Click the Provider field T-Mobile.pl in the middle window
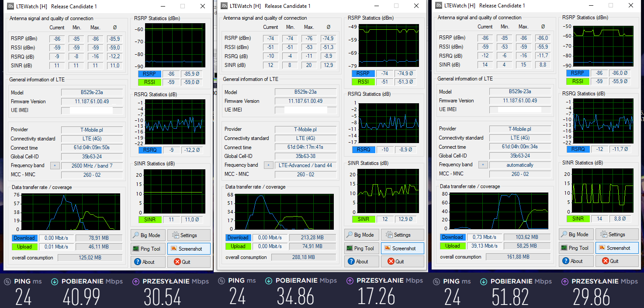 point(305,129)
